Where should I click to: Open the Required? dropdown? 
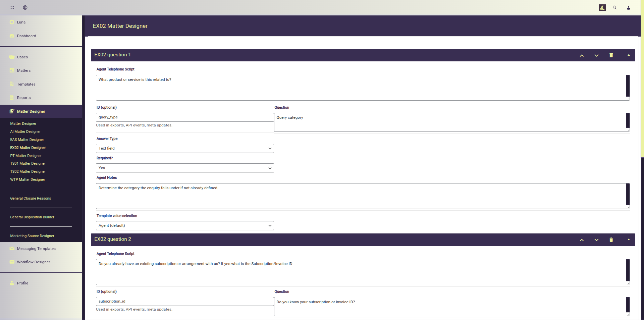point(185,168)
